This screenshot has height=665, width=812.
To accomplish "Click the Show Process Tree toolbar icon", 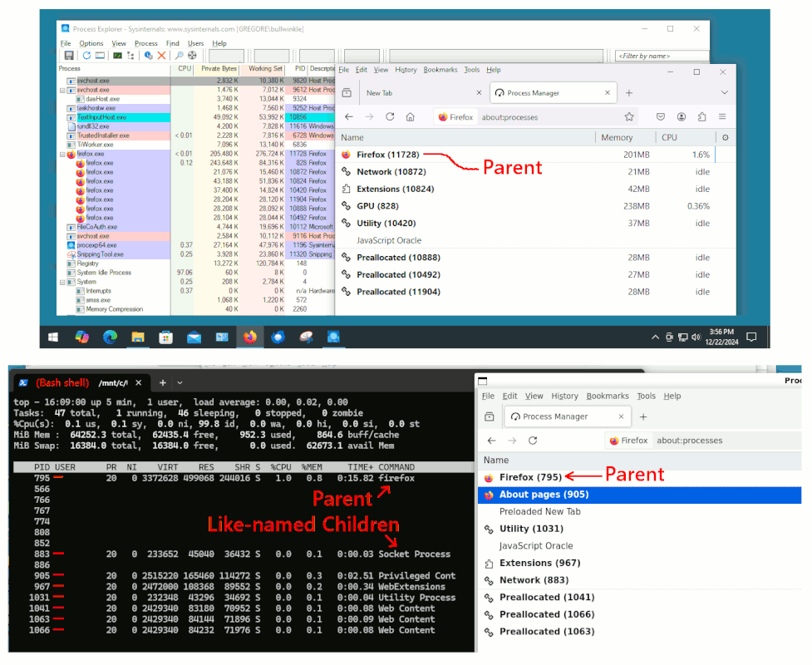I will (130, 56).
